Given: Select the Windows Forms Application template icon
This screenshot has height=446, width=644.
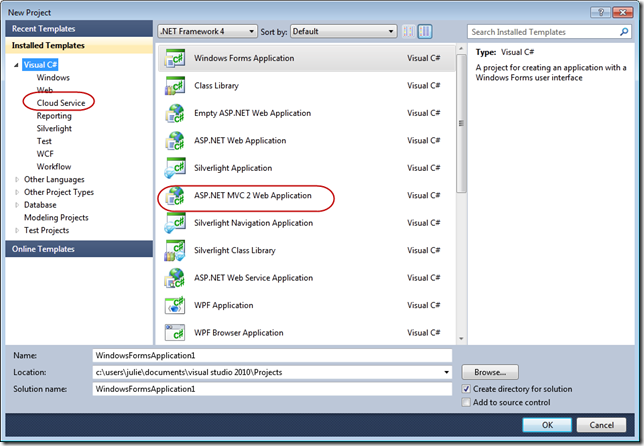Looking at the screenshot, I should tap(175, 59).
